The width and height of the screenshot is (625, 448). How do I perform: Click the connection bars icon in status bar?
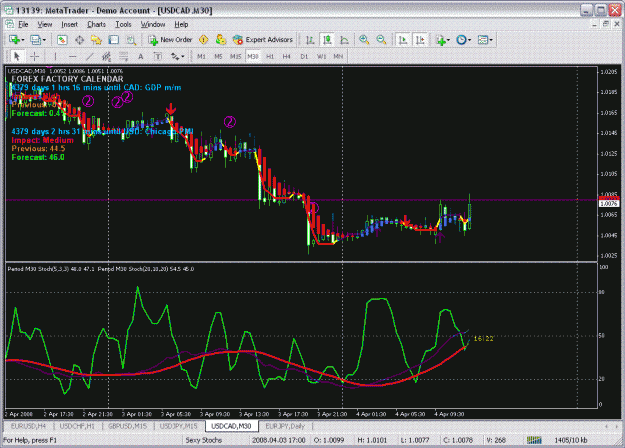[534, 440]
